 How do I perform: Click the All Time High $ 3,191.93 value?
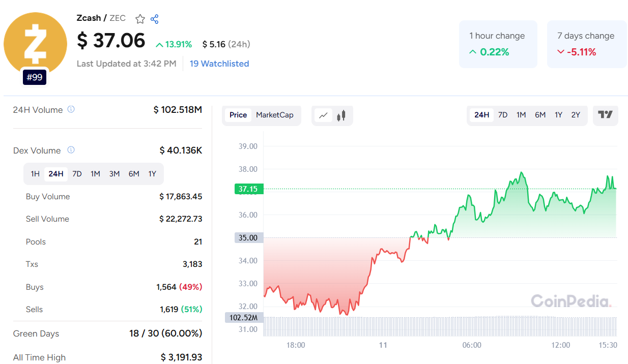pyautogui.click(x=182, y=357)
